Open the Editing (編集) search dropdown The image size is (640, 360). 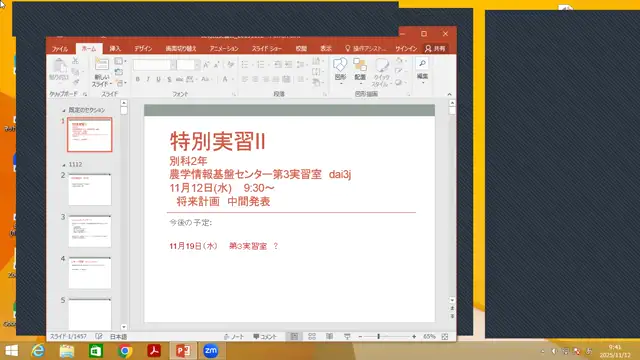[422, 70]
